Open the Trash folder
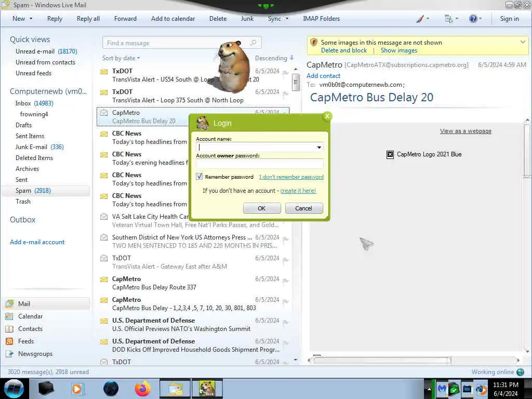 (x=23, y=201)
